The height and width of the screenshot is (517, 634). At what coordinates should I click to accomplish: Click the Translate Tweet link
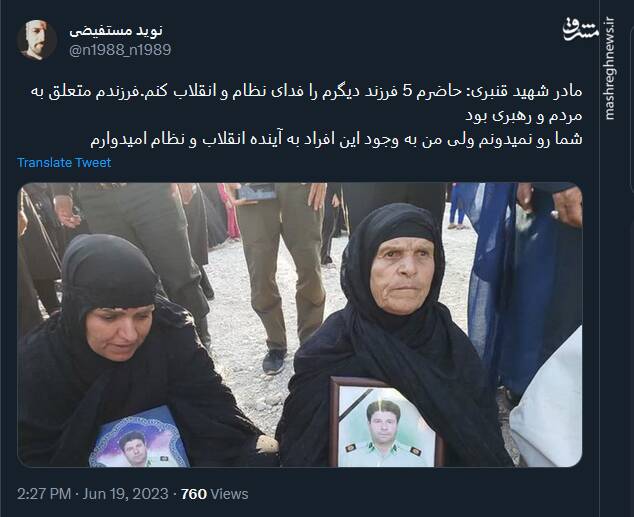click(x=64, y=162)
